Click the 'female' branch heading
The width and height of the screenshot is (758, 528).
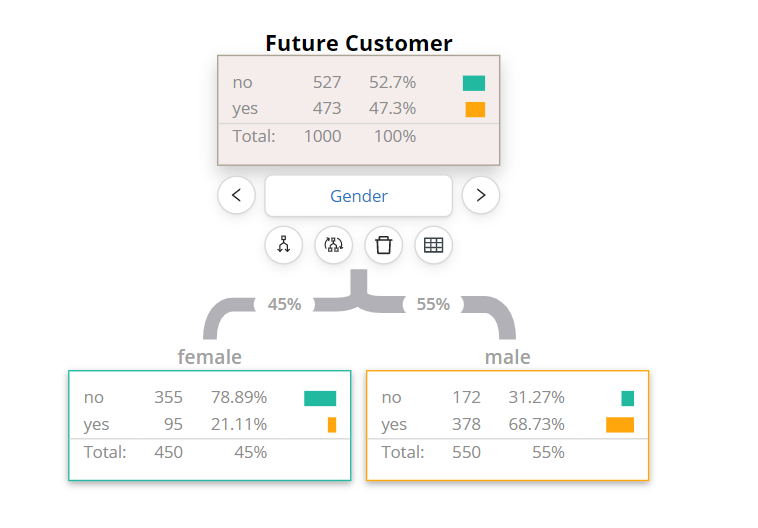click(x=209, y=357)
